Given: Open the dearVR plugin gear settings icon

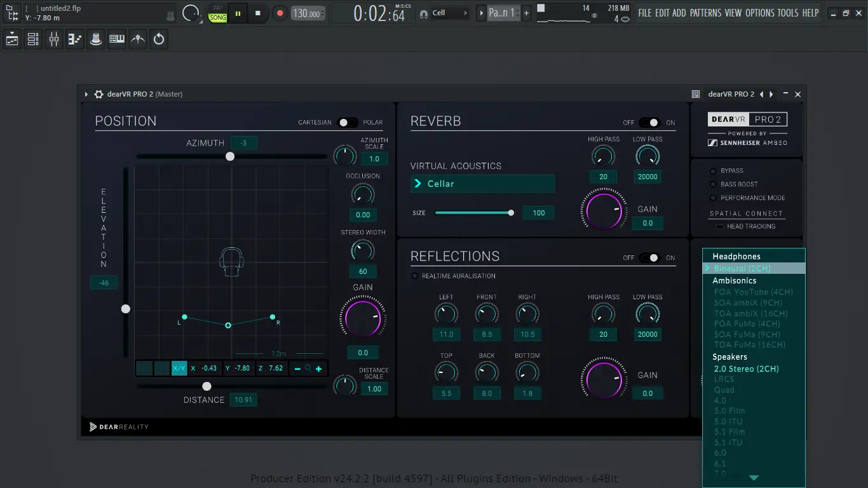Looking at the screenshot, I should point(98,94).
